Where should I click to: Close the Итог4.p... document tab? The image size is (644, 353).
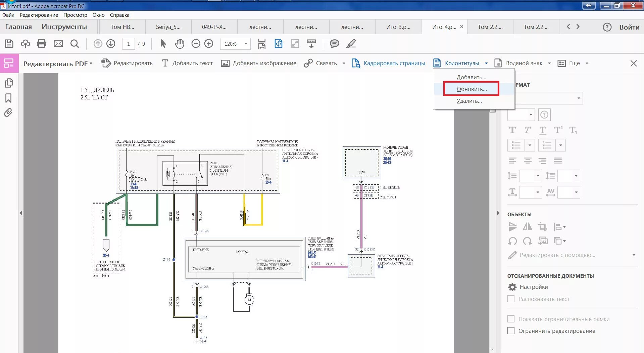tap(462, 27)
